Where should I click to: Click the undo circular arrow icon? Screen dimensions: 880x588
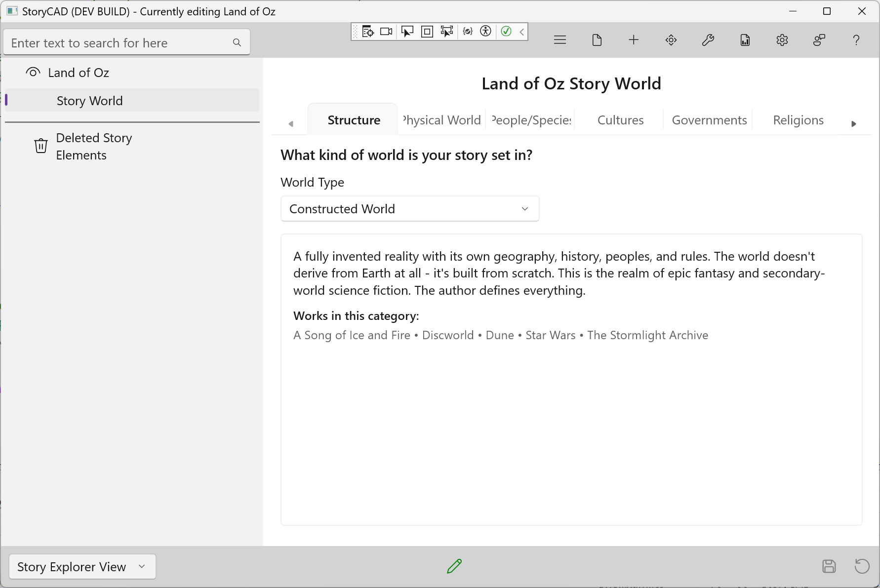pos(862,566)
